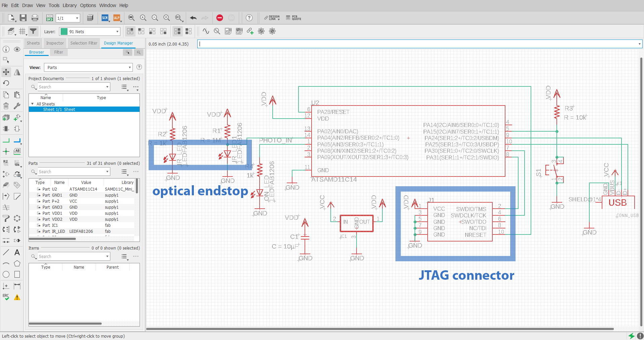The image size is (644, 340).
Task: Start the simulation waveform tool
Action: 206,31
